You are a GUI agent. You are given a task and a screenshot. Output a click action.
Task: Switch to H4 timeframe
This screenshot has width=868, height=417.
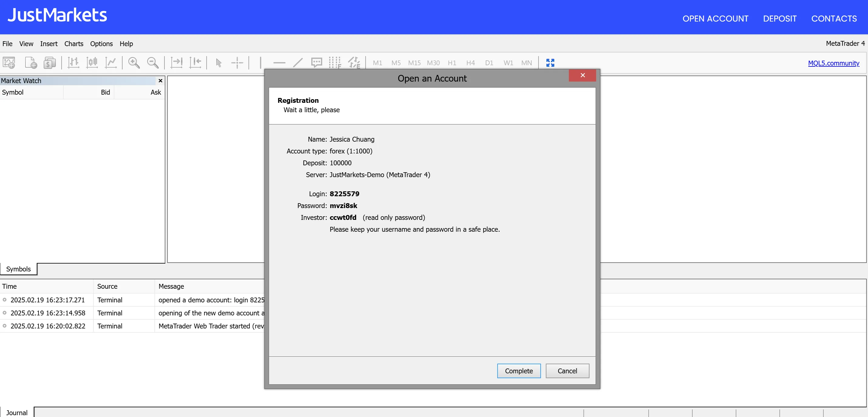click(470, 63)
